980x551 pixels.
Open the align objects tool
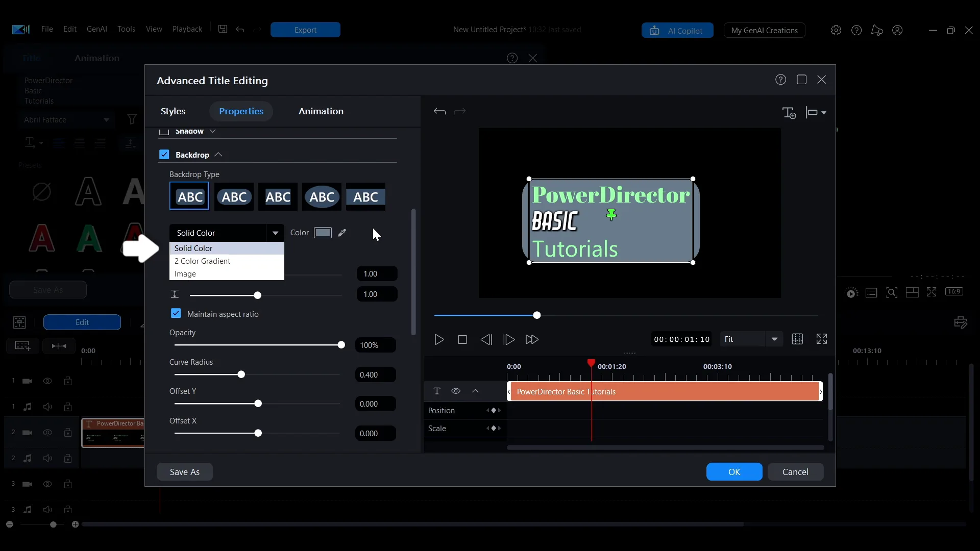click(x=816, y=112)
